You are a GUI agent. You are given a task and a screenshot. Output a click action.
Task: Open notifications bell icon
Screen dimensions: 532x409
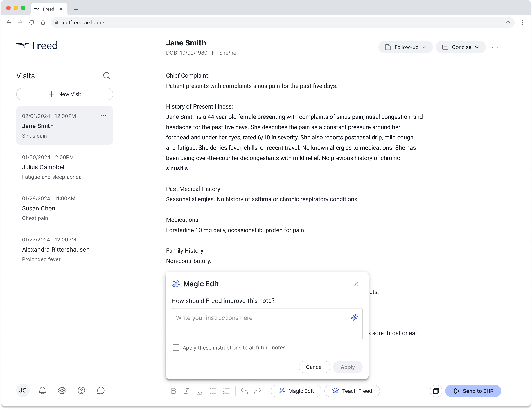(42, 390)
